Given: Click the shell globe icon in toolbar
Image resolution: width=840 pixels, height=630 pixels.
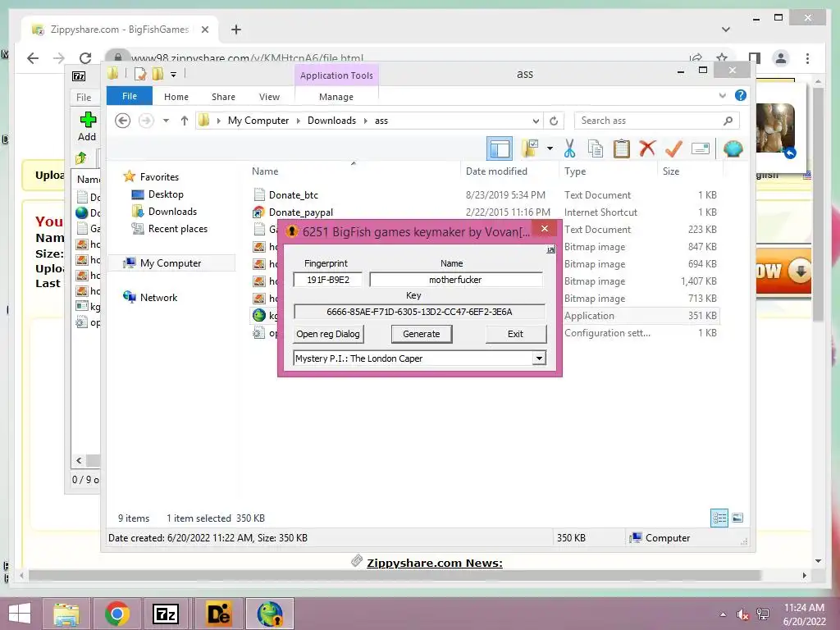Looking at the screenshot, I should point(733,148).
